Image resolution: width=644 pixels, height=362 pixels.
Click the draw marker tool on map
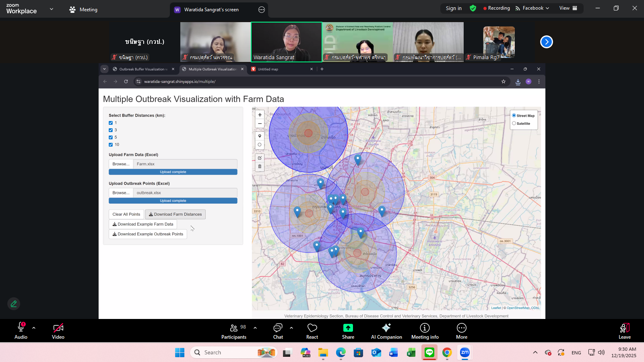[260, 136]
